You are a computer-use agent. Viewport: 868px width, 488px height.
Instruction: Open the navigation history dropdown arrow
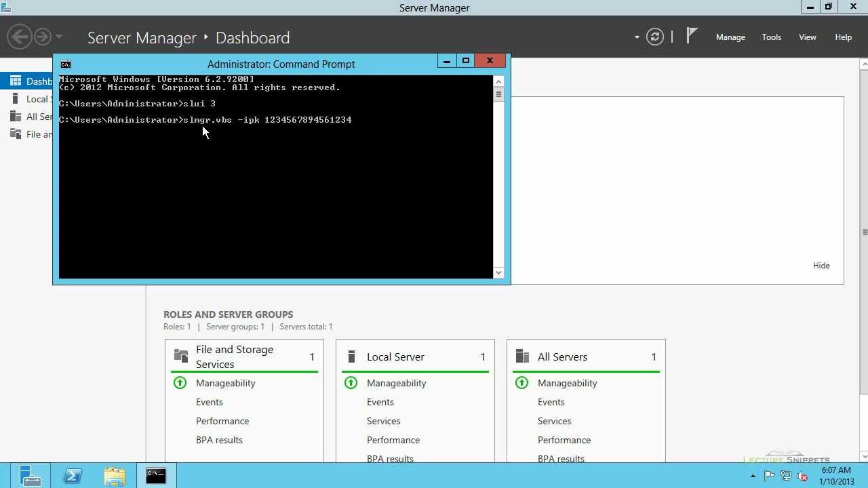[59, 37]
